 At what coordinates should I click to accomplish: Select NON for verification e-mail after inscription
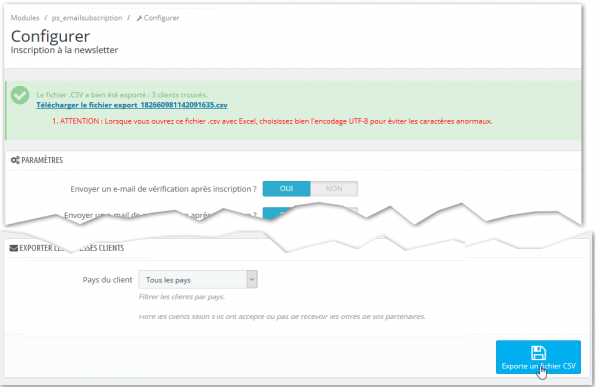(x=334, y=189)
